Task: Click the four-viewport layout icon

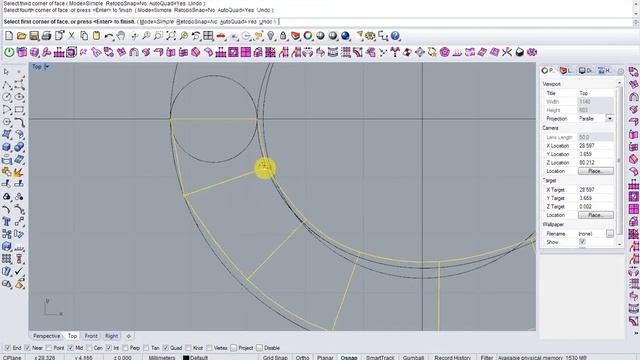Action: click(208, 36)
